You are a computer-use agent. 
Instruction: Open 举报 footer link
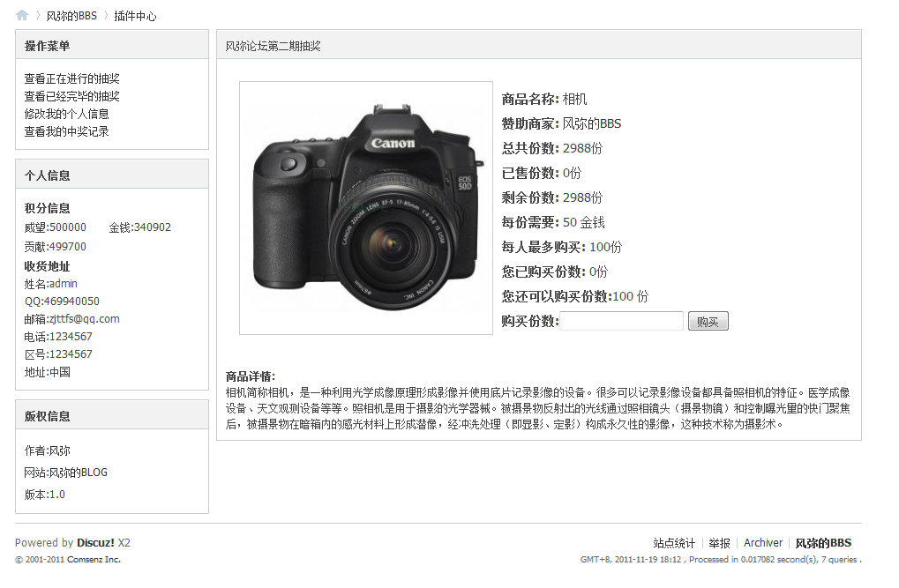click(720, 543)
